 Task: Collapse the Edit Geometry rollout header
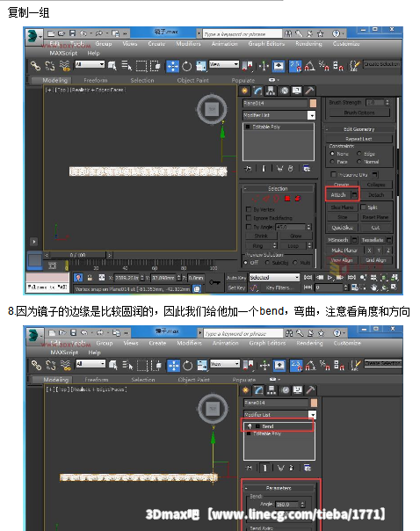click(359, 129)
